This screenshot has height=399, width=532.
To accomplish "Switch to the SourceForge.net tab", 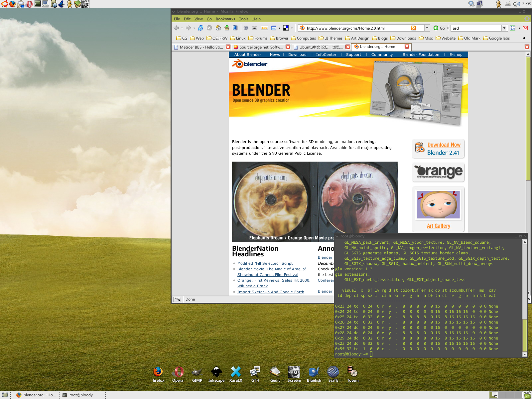I will 262,47.
